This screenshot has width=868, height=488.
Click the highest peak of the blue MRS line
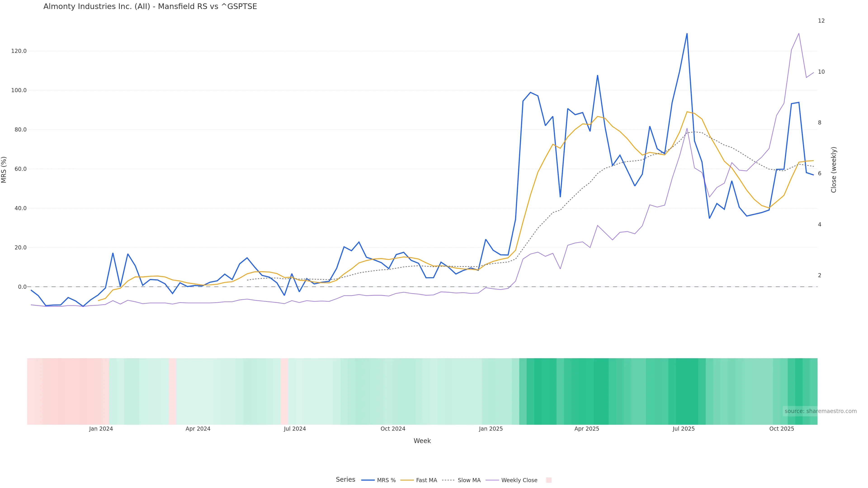click(687, 34)
